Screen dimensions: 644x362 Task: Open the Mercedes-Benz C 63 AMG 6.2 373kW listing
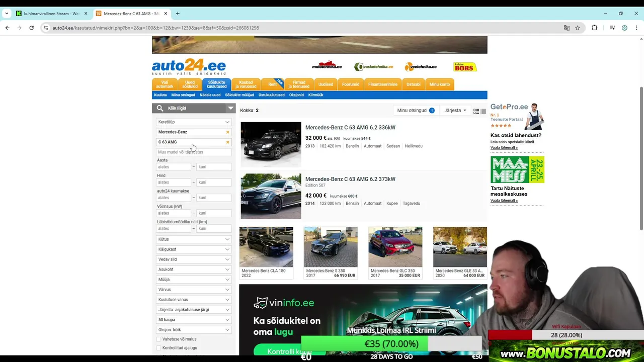pos(350,179)
